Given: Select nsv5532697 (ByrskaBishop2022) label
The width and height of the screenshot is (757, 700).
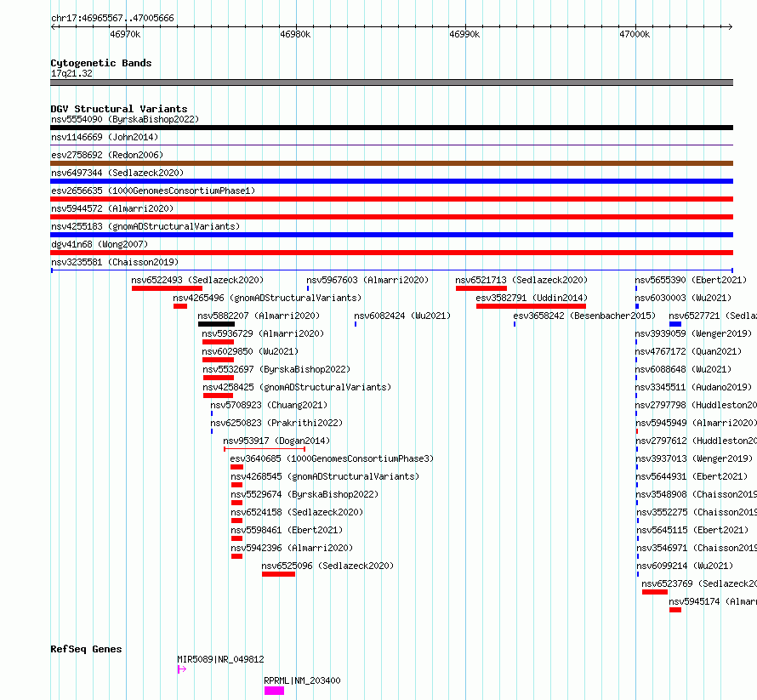Looking at the screenshot, I should [276, 369].
